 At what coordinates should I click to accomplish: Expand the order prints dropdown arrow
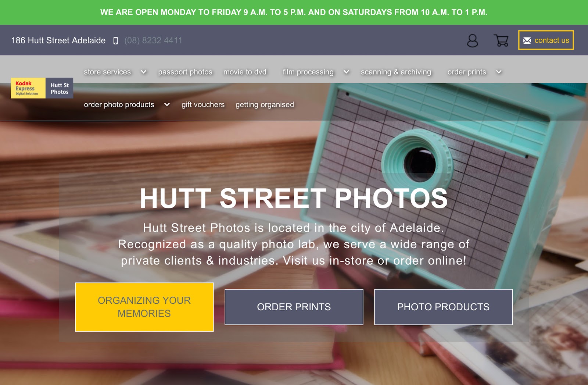[x=499, y=72]
